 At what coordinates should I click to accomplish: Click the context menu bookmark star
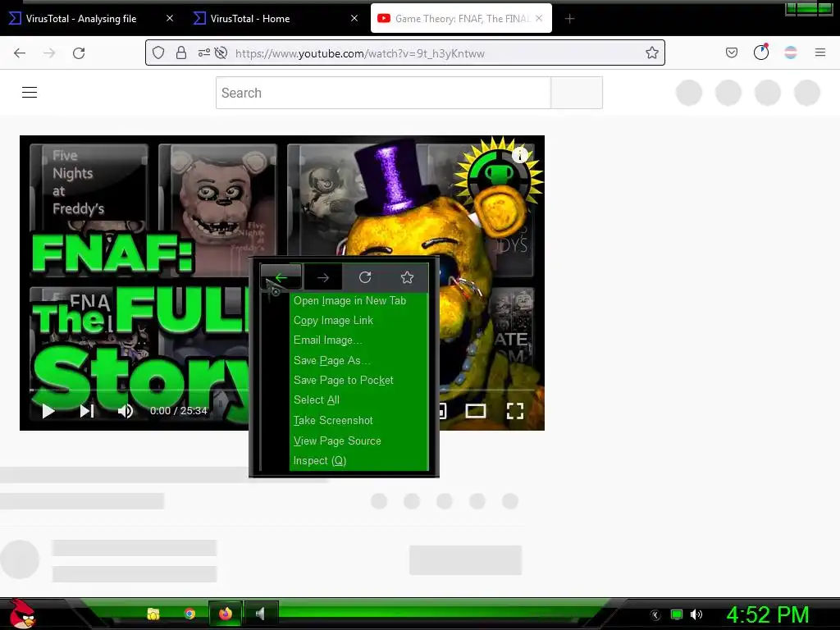pos(407,277)
